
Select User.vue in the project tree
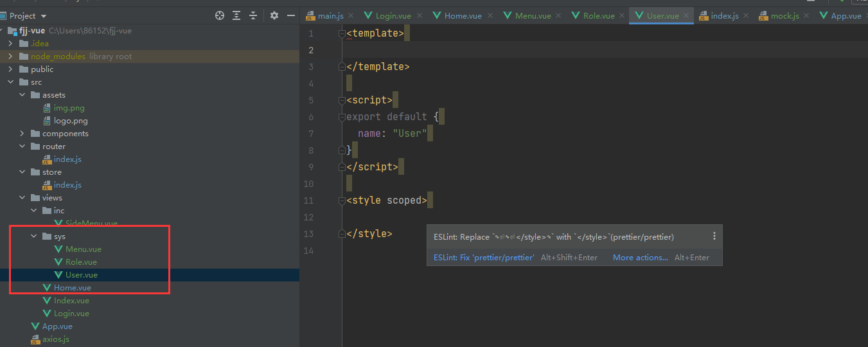(x=82, y=274)
